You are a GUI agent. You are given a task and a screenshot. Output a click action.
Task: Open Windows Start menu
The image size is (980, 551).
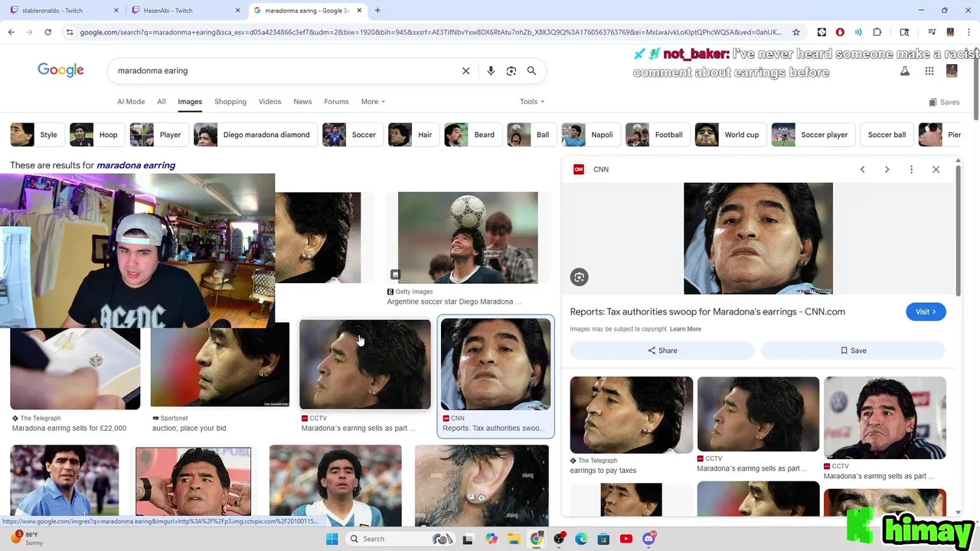coord(332,539)
